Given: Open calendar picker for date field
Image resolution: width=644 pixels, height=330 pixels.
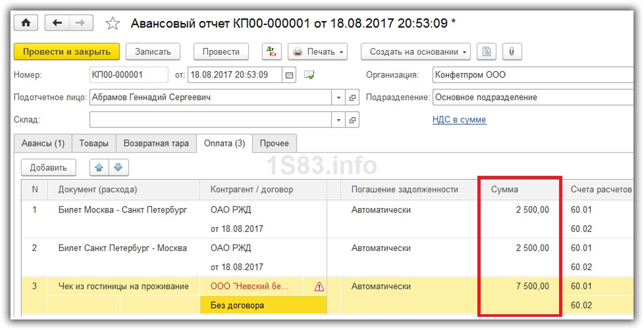Looking at the screenshot, I should click(289, 75).
